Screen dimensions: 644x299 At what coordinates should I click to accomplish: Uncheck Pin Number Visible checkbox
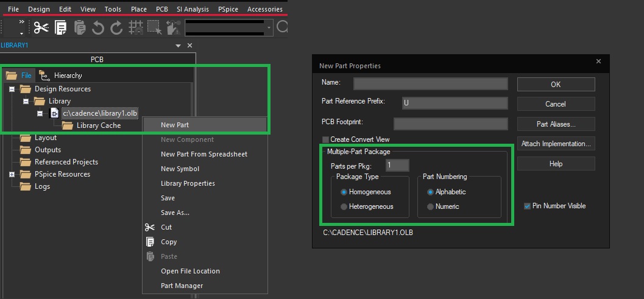click(x=528, y=206)
